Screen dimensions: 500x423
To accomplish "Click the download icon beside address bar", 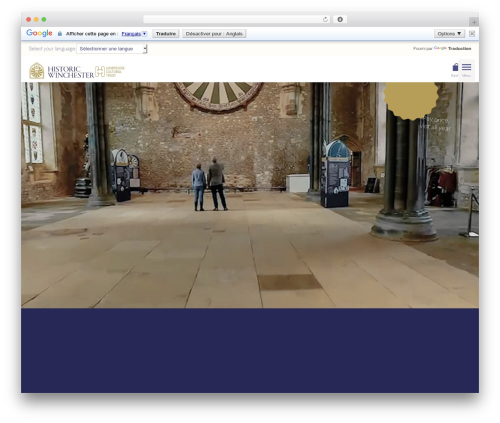I will [x=340, y=19].
